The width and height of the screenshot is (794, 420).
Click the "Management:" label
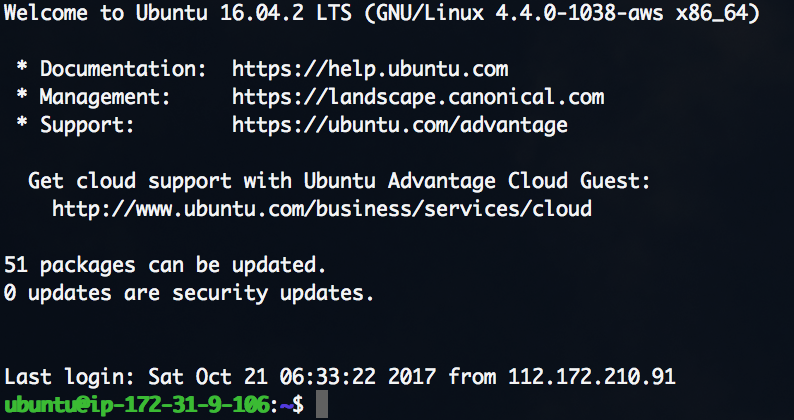point(101,98)
